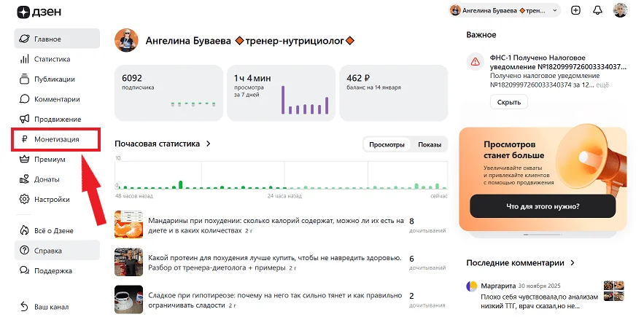Screen dimensions: 644x317
Task: Open Настройки from the sidebar
Action: point(57,200)
